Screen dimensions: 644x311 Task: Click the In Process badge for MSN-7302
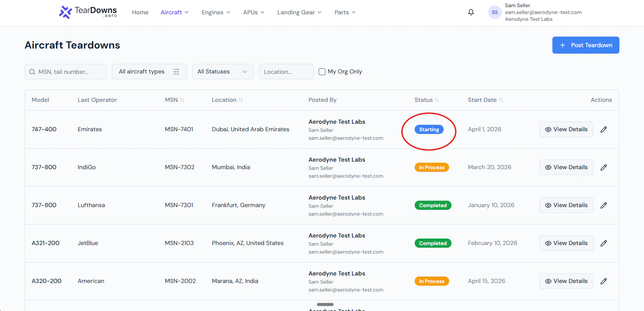432,167
